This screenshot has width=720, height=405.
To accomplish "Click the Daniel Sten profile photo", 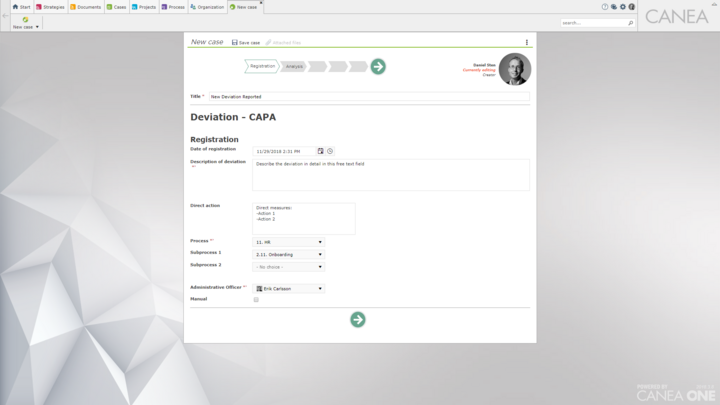I will click(515, 69).
